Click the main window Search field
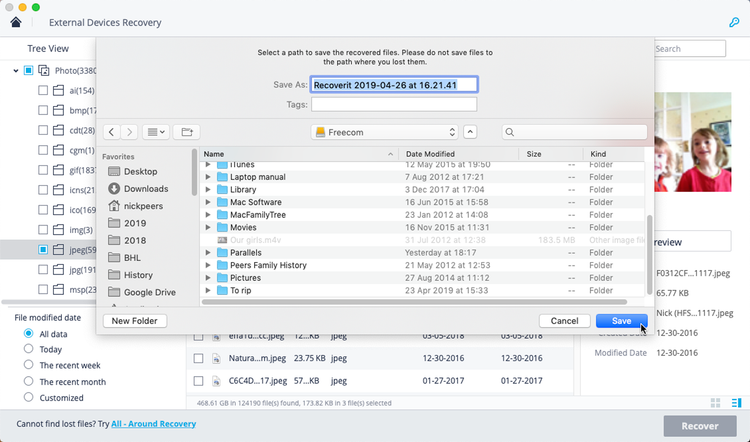The height and width of the screenshot is (442, 750). click(x=690, y=48)
